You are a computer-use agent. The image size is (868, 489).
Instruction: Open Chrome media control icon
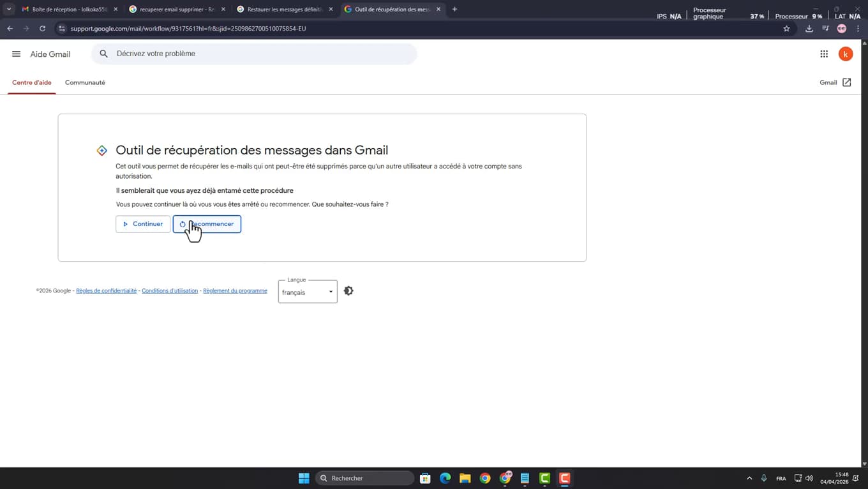coord(825,29)
